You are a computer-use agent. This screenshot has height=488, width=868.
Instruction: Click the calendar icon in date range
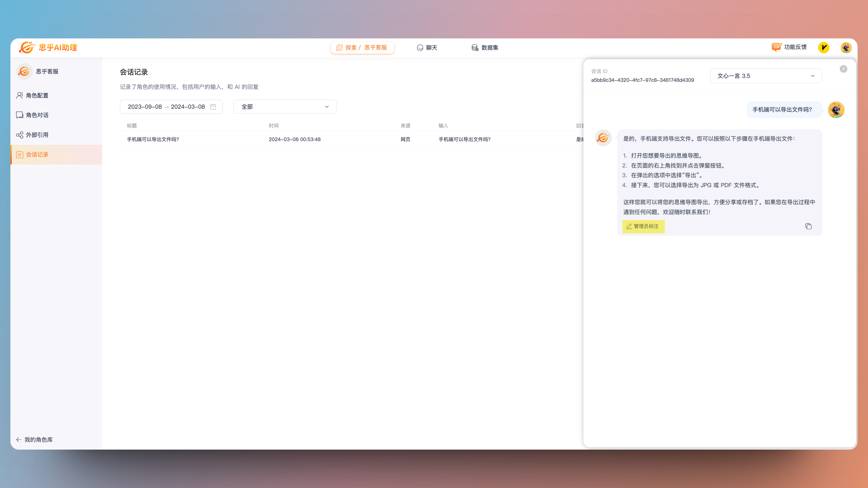(213, 107)
